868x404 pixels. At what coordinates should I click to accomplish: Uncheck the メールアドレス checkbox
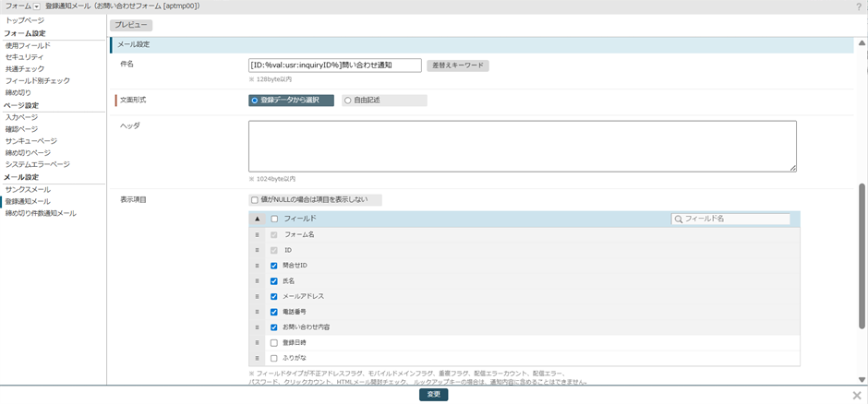[x=274, y=296]
